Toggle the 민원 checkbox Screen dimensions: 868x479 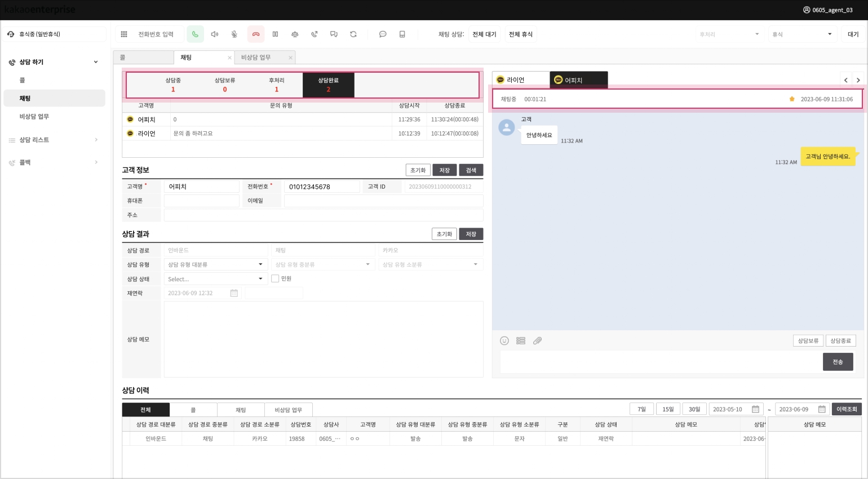tap(275, 278)
